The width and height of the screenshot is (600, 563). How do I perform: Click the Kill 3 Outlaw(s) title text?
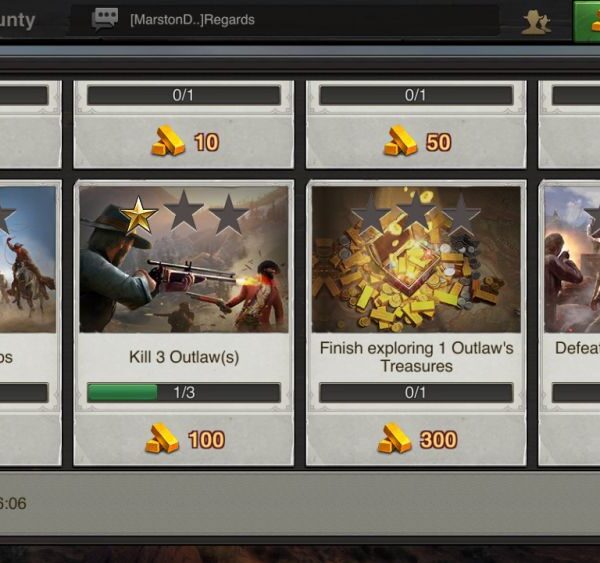click(x=184, y=357)
